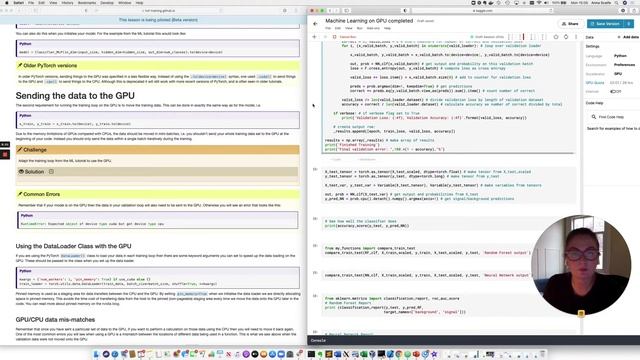Click draft session status indicator
This screenshot has height=360, width=640.
[x=487, y=37]
